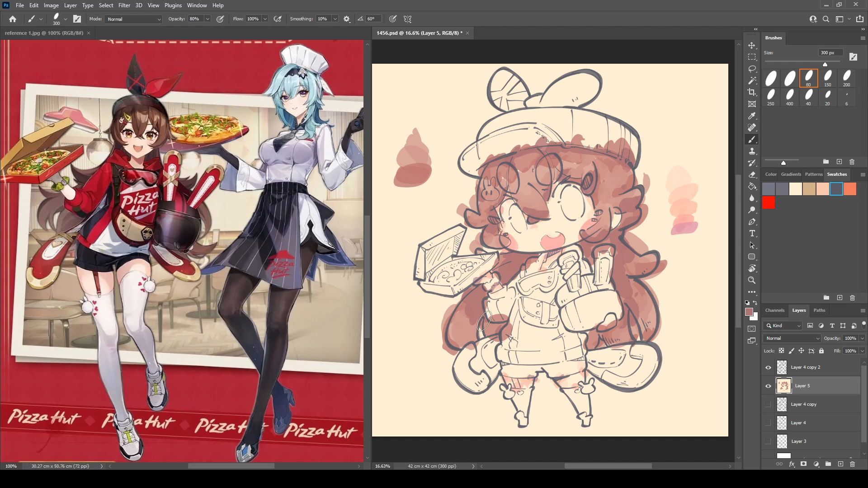
Task: Click the foreground color box
Action: pyautogui.click(x=749, y=312)
